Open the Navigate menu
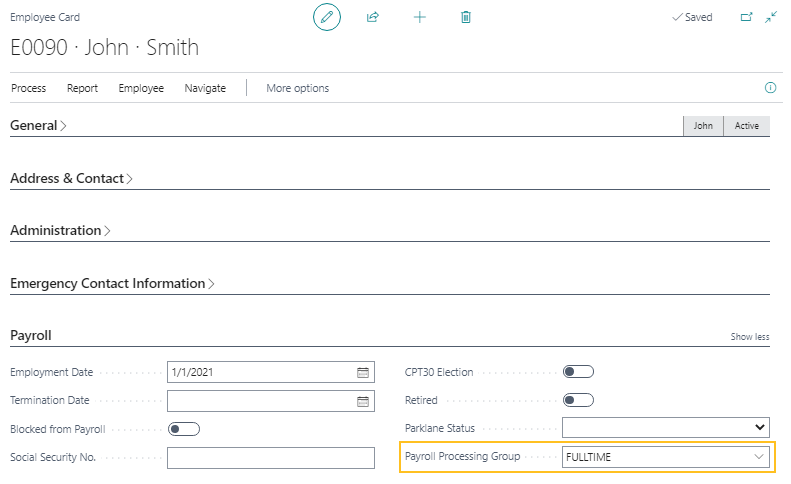The image size is (791, 484). (205, 88)
